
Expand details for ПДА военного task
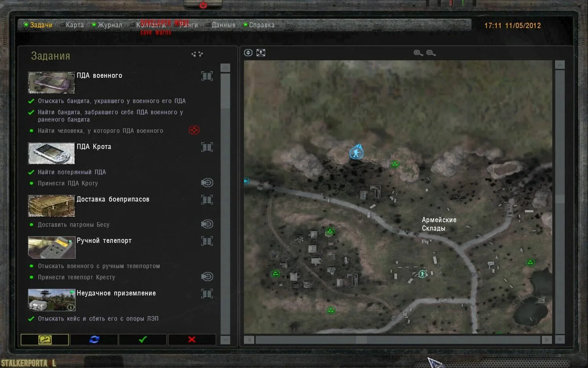(x=207, y=76)
